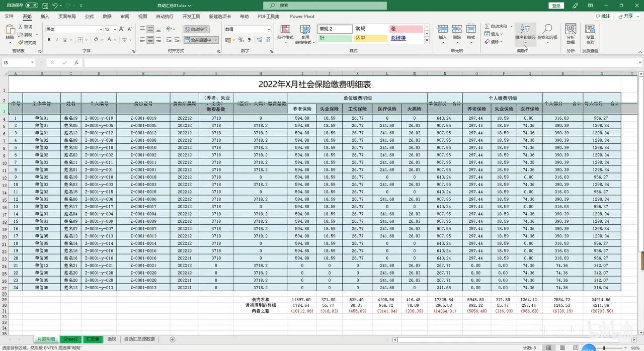
Task: Click the 批注 comments button
Action: pos(602,16)
